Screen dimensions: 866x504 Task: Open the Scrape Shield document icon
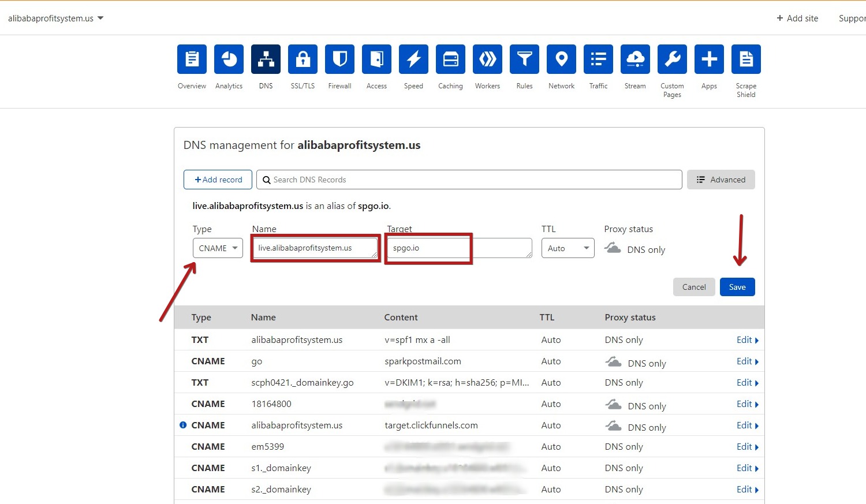746,59
